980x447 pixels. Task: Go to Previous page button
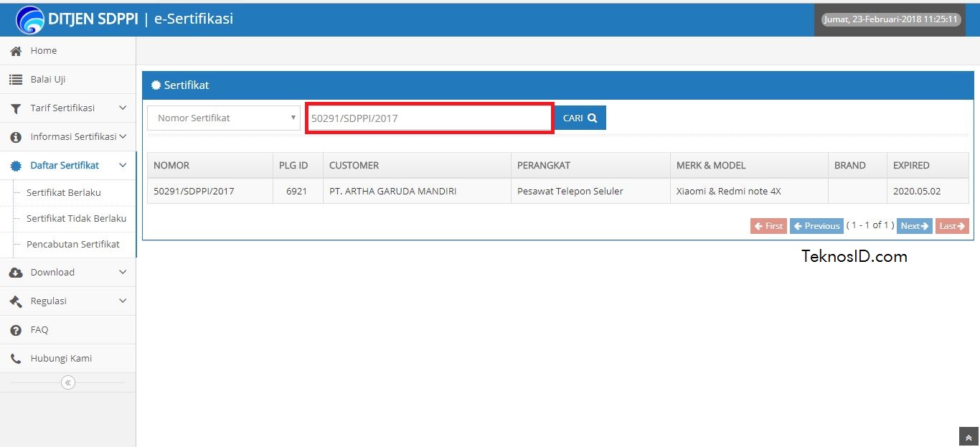click(816, 226)
